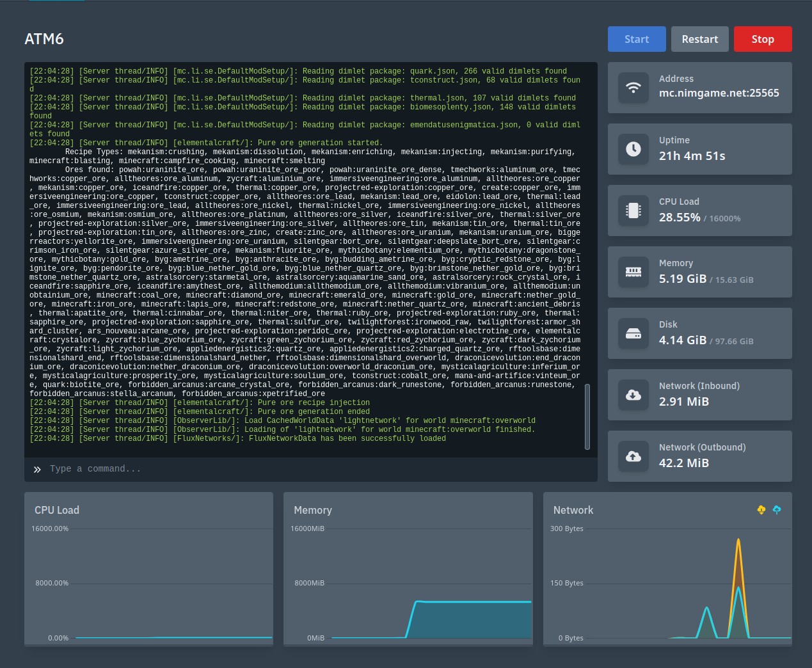Click the cloud upload icon for Network (Outbound)

(633, 456)
